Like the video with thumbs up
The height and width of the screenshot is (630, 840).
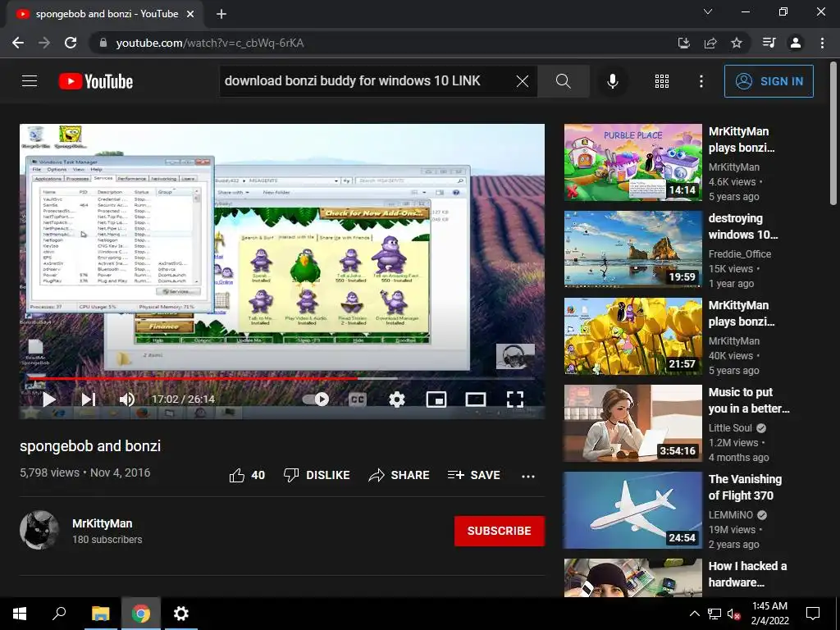[x=247, y=475]
